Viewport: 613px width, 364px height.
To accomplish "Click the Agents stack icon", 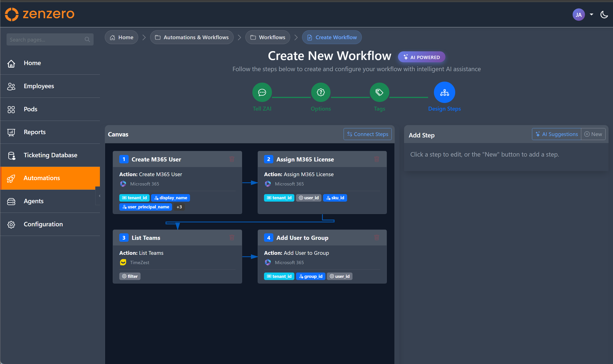I will click(11, 202).
